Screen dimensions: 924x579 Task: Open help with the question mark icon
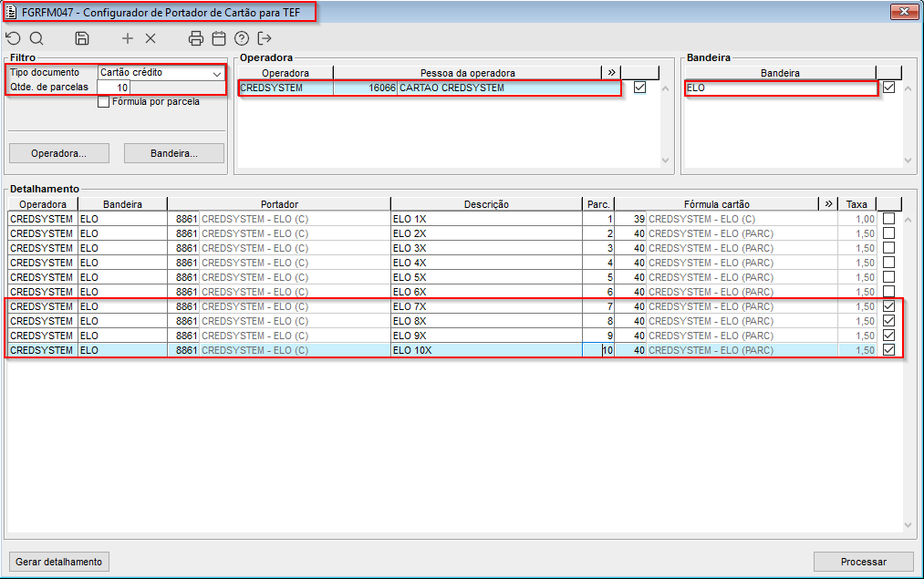(242, 38)
